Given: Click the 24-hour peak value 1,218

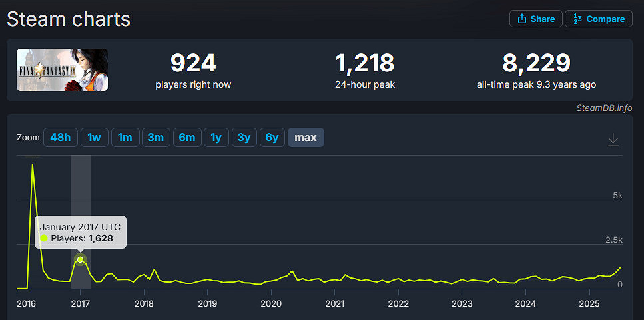Looking at the screenshot, I should 364,63.
